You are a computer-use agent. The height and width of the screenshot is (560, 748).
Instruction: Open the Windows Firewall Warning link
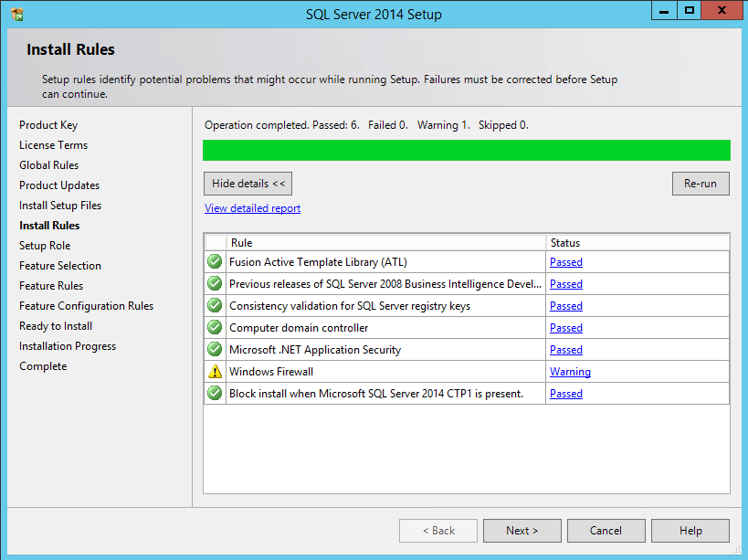click(x=570, y=372)
